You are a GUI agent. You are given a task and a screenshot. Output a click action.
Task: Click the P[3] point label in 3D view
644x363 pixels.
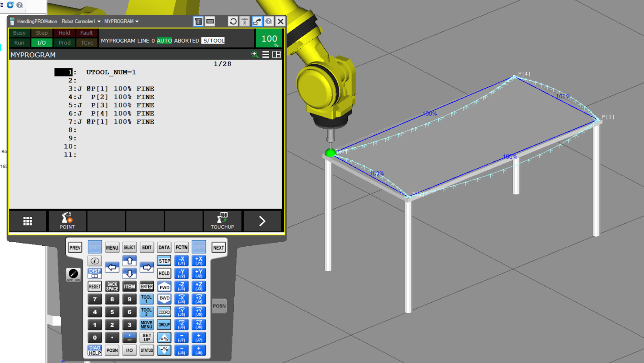608,117
